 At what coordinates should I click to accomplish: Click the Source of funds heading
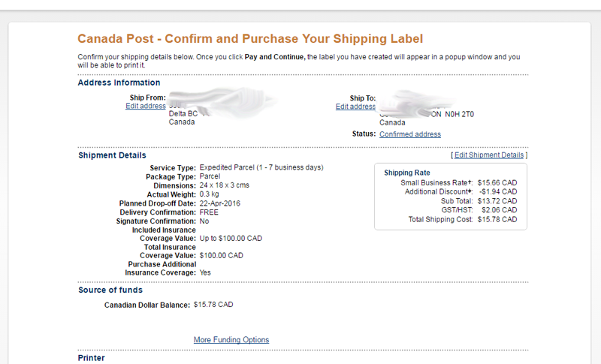pos(110,290)
